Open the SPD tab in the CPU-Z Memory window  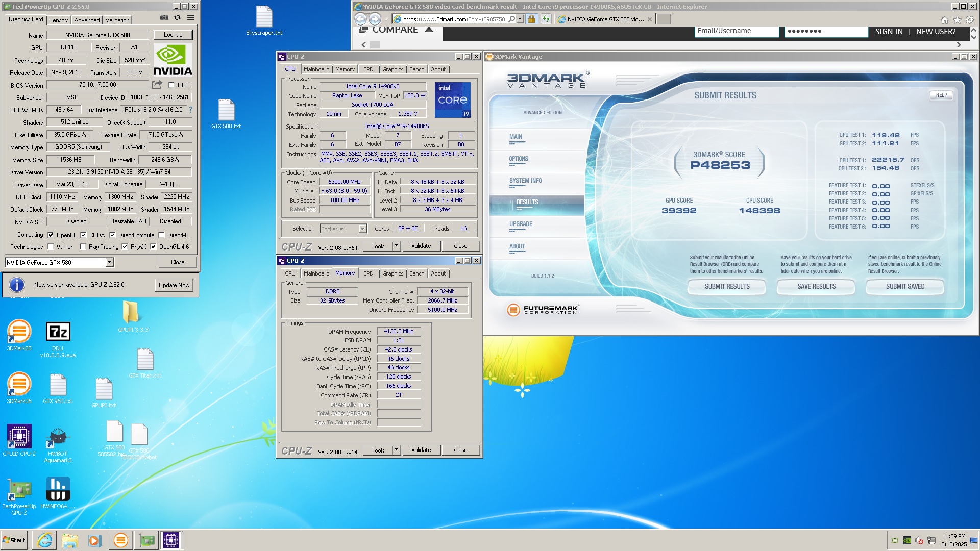click(x=368, y=273)
